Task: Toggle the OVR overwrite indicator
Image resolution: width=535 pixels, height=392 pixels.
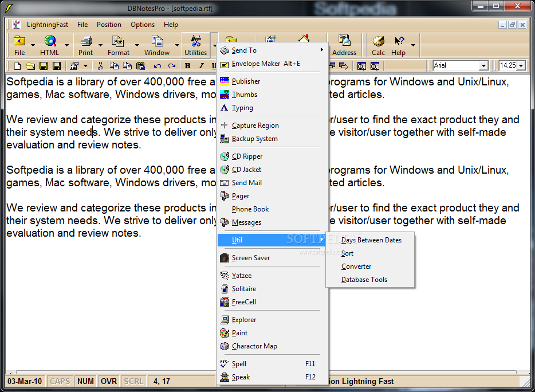Action: click(x=109, y=381)
